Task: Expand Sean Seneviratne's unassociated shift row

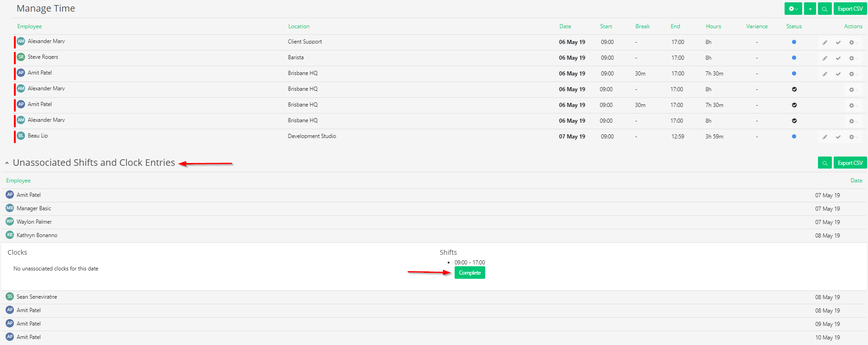Action: 434,297
